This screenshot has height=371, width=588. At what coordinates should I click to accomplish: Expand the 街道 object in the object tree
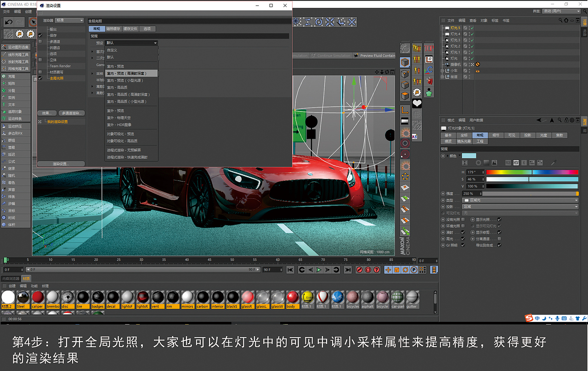click(x=442, y=77)
